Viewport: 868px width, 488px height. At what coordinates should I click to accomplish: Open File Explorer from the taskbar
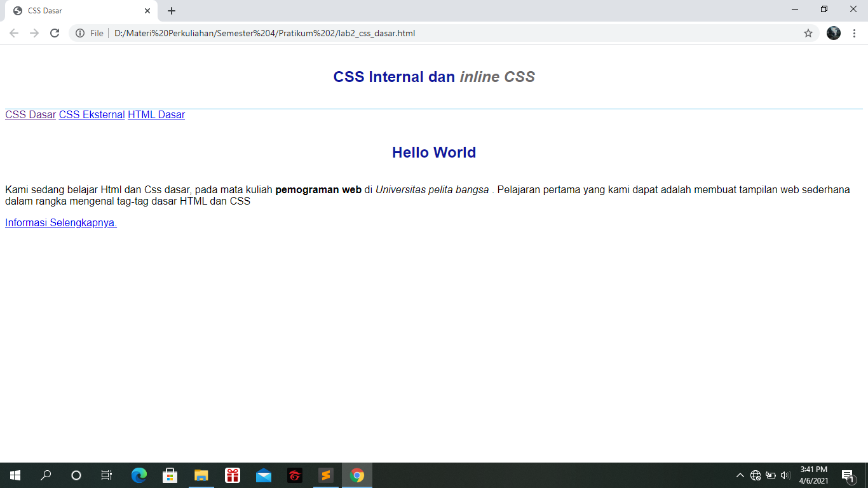tap(201, 475)
